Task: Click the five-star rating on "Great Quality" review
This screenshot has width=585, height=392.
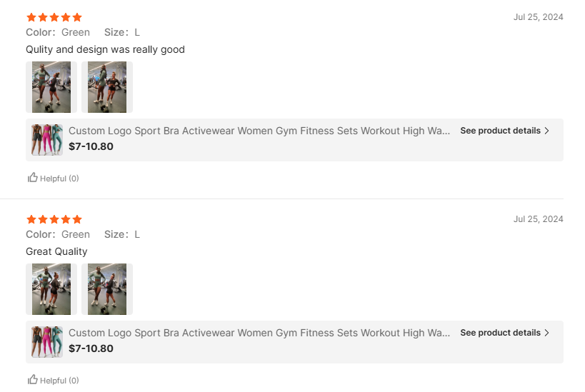Action: [54, 219]
